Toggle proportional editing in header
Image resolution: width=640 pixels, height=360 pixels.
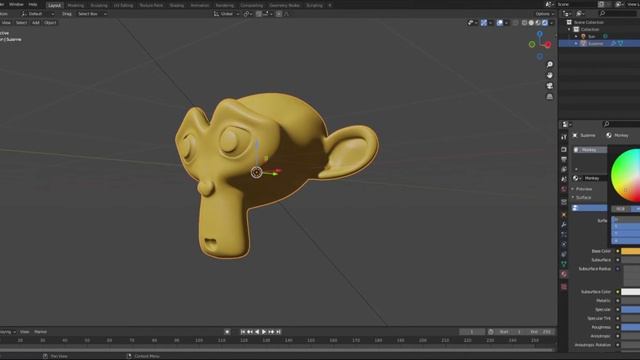pyautogui.click(x=279, y=14)
